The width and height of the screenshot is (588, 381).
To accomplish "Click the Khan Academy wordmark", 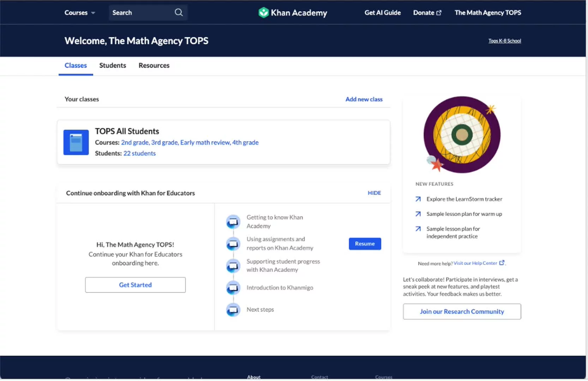I will 299,13.
